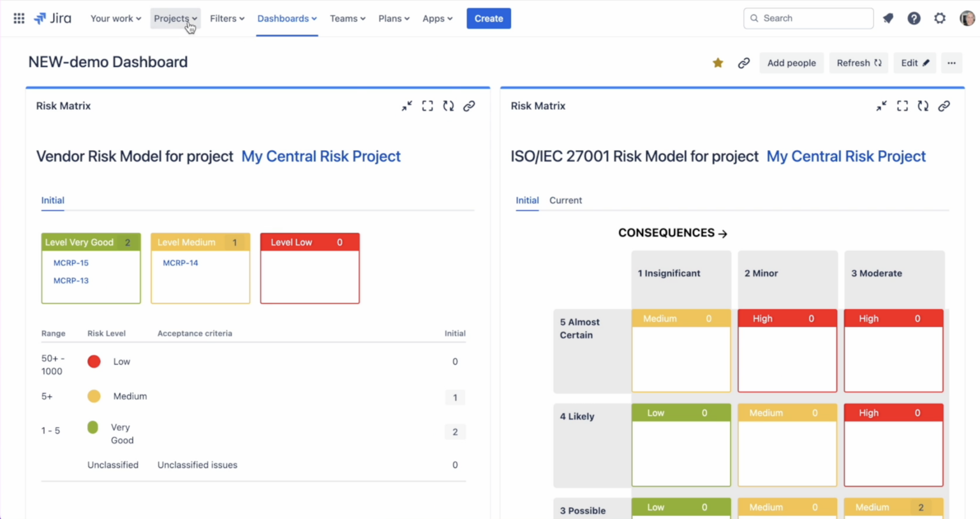Open My Central Risk Project link

(x=321, y=156)
